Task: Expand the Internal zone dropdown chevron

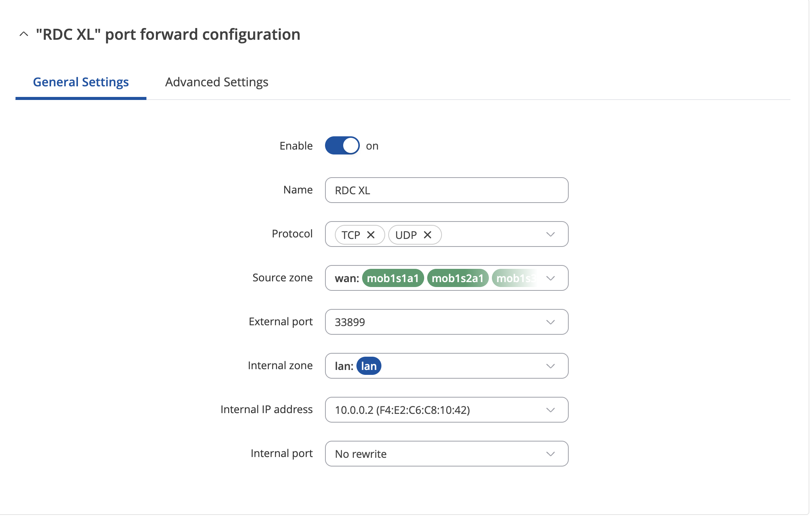Action: 551,366
